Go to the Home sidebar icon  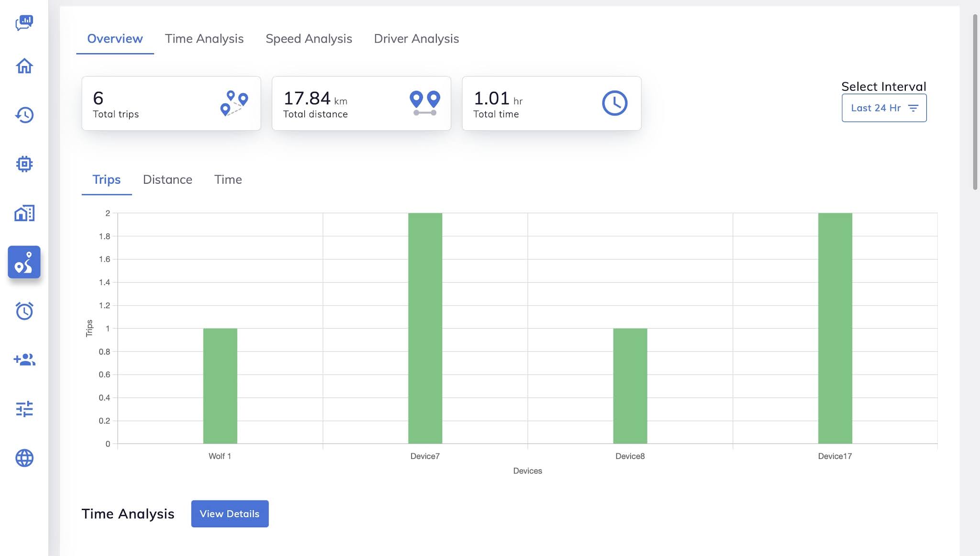[x=24, y=66]
